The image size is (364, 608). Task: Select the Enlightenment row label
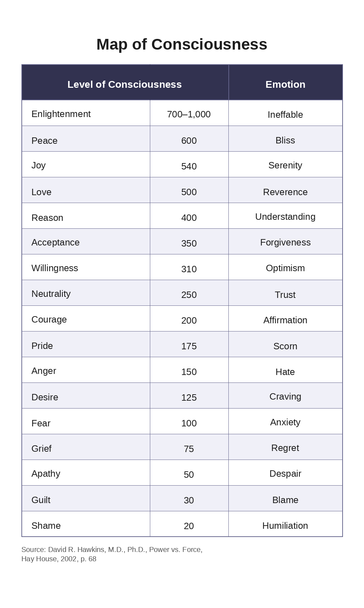(61, 114)
